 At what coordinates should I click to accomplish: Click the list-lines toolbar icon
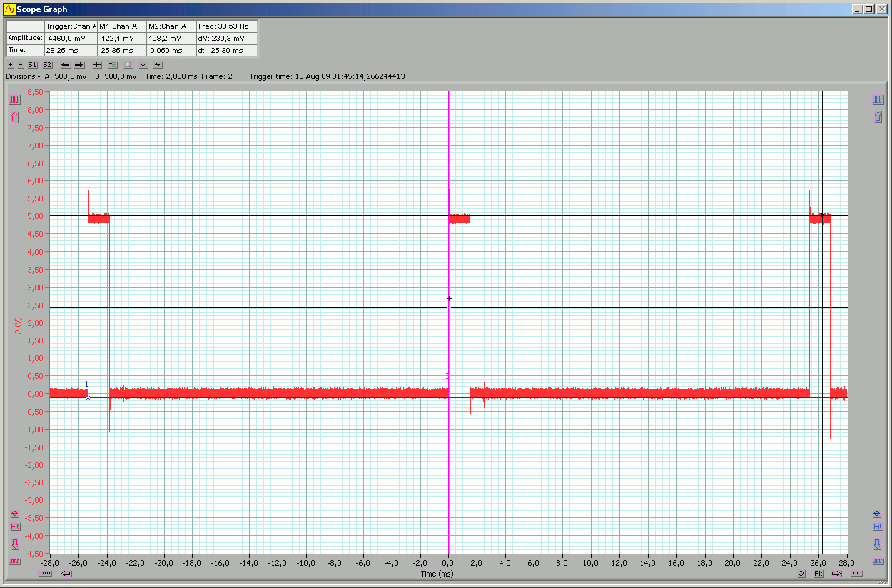[x=113, y=65]
